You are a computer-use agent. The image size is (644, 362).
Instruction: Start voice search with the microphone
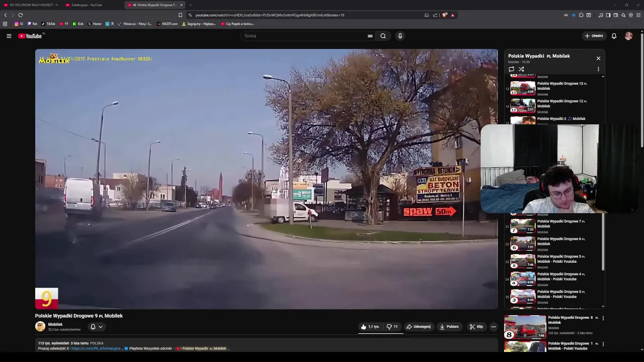click(400, 36)
